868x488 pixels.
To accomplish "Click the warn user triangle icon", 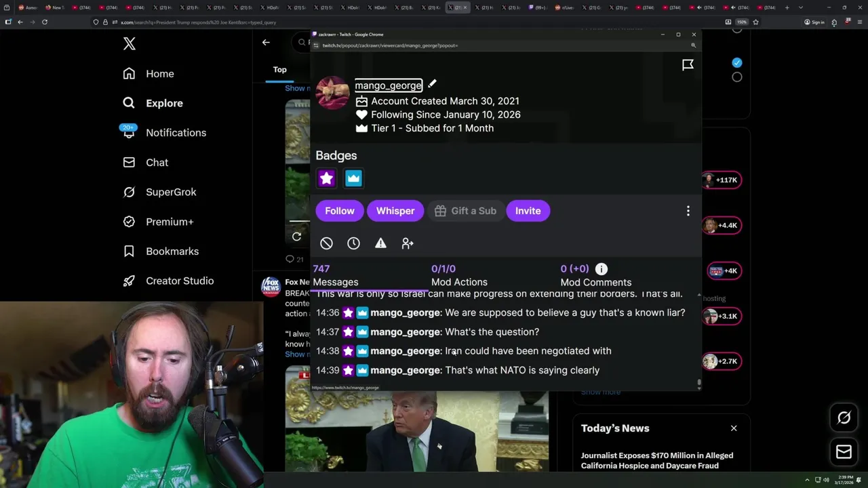I will click(380, 243).
